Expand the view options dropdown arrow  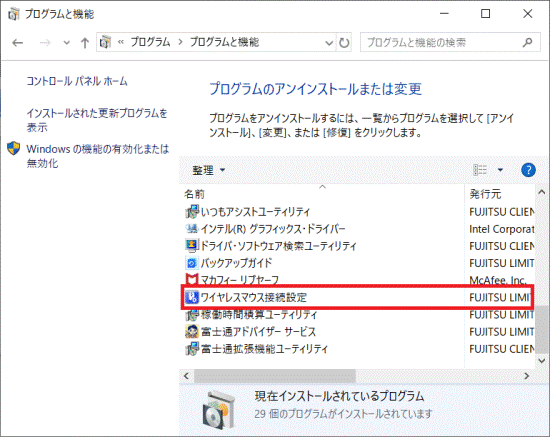point(500,170)
